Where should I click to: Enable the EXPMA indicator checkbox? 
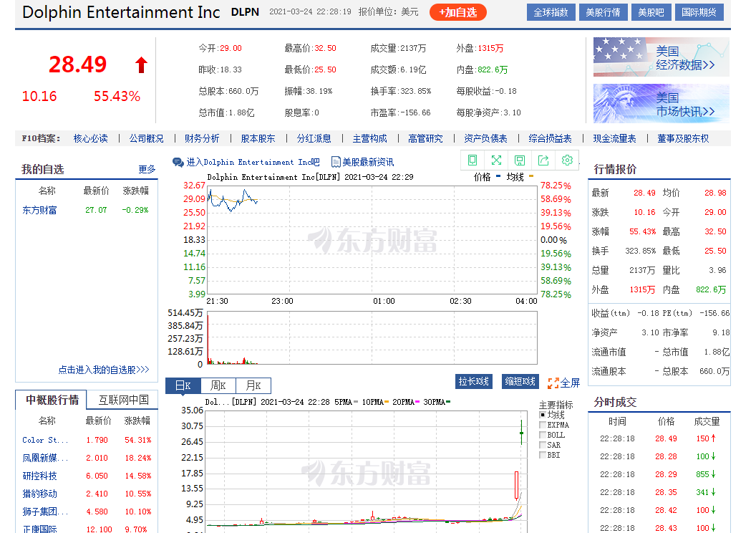click(543, 425)
